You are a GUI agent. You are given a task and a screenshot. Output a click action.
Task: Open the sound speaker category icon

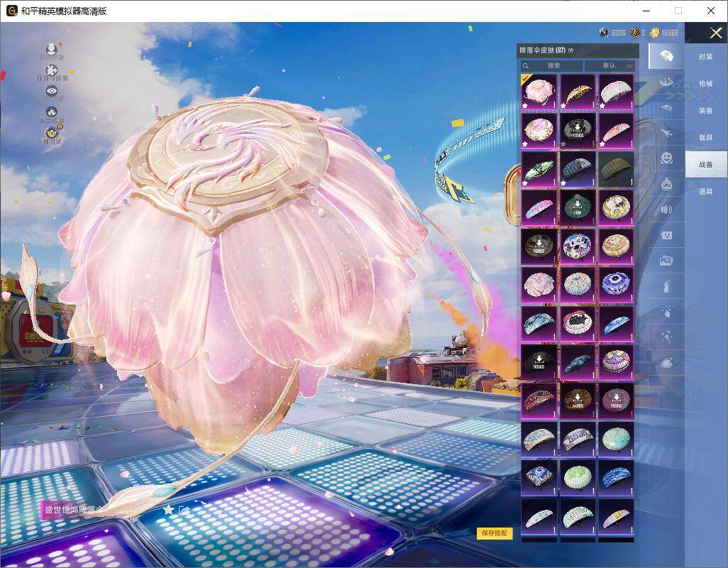tap(666, 209)
